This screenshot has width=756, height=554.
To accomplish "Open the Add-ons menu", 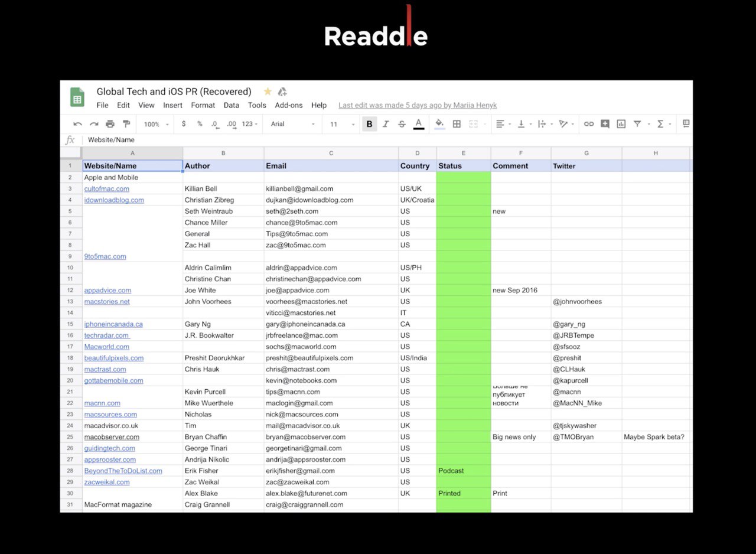I will click(x=289, y=105).
